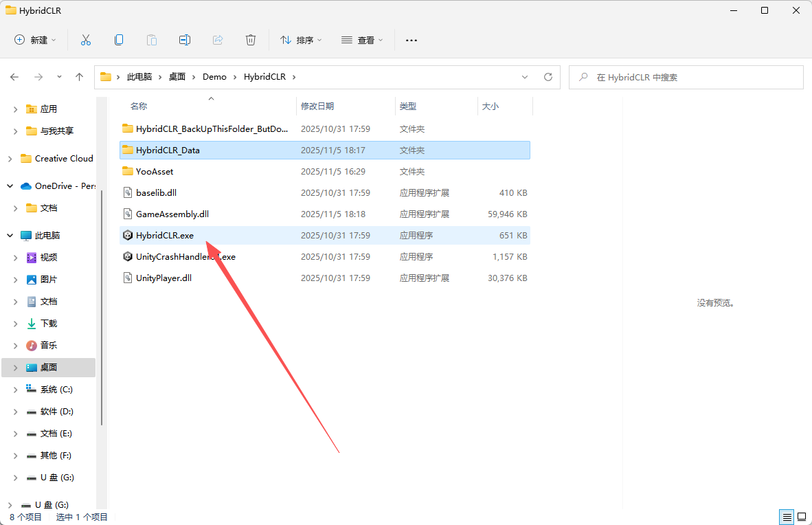Click Demo in the address breadcrumb

[214, 77]
